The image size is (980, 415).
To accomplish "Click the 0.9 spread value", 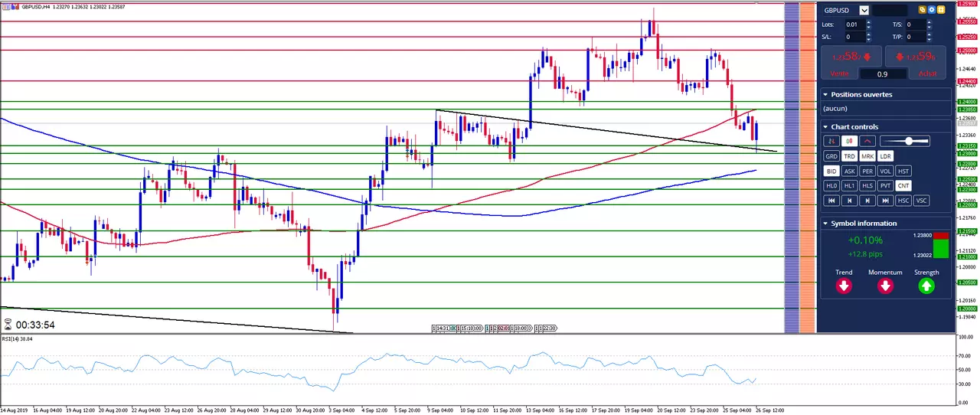I will (884, 74).
